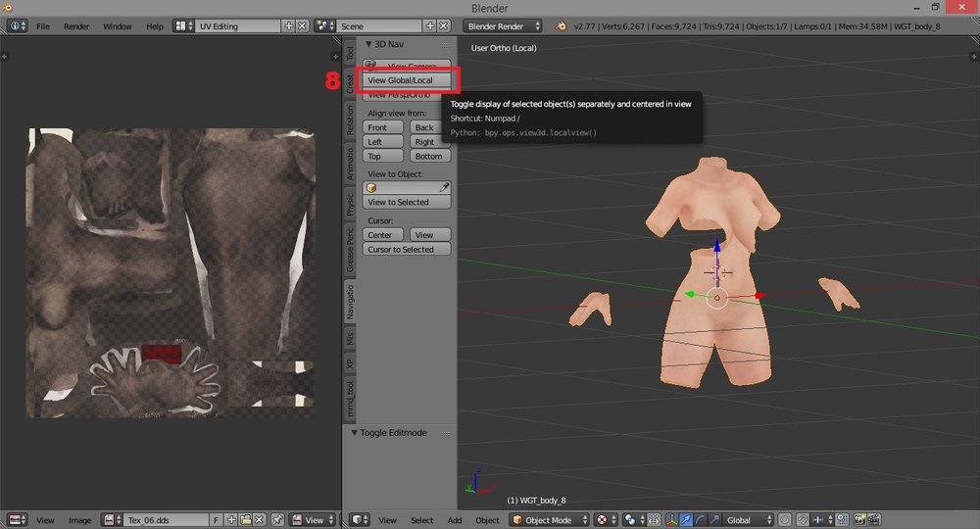This screenshot has height=529, width=980.
Task: Open the Object Mode dropdown
Action: tap(550, 519)
